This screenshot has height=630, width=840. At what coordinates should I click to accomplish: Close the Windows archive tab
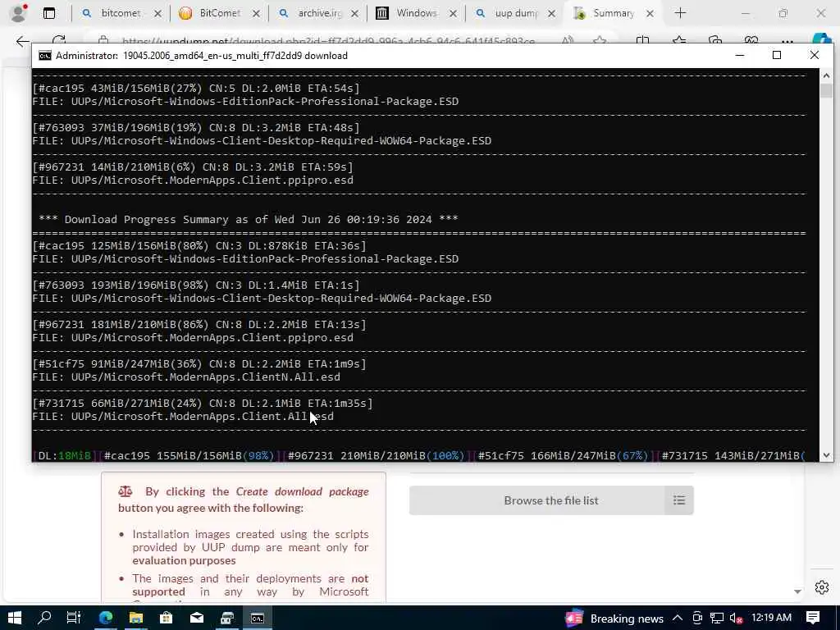[x=453, y=13]
